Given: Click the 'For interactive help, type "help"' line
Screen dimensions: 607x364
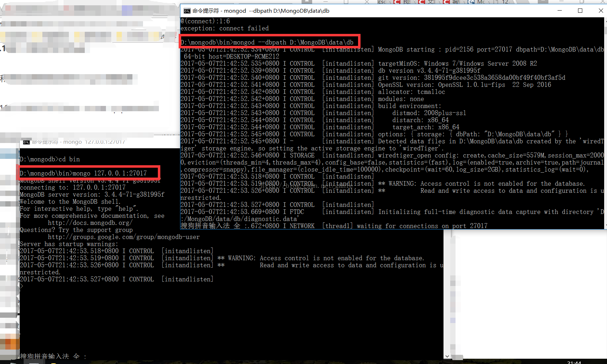Looking at the screenshot, I should [x=79, y=209].
